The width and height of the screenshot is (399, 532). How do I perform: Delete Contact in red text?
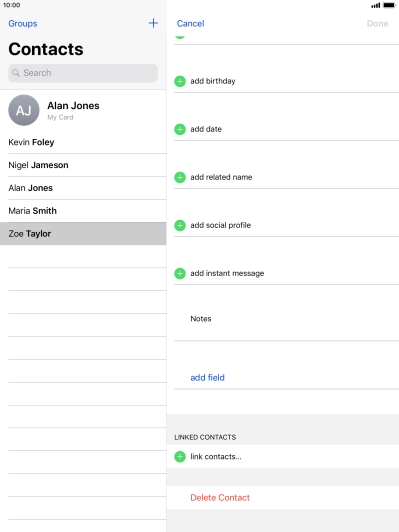click(220, 498)
